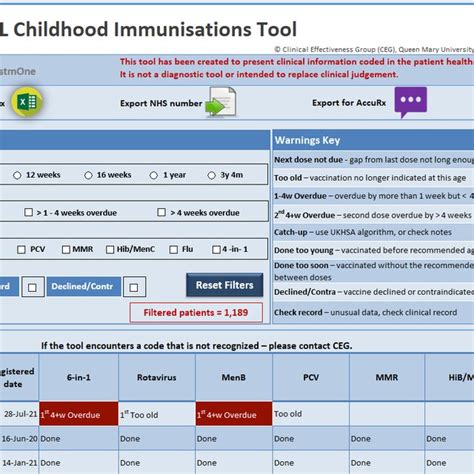Viewport: 474px width, 474px height.
Task: Click the Next dose not due key entry
Action: click(373, 160)
